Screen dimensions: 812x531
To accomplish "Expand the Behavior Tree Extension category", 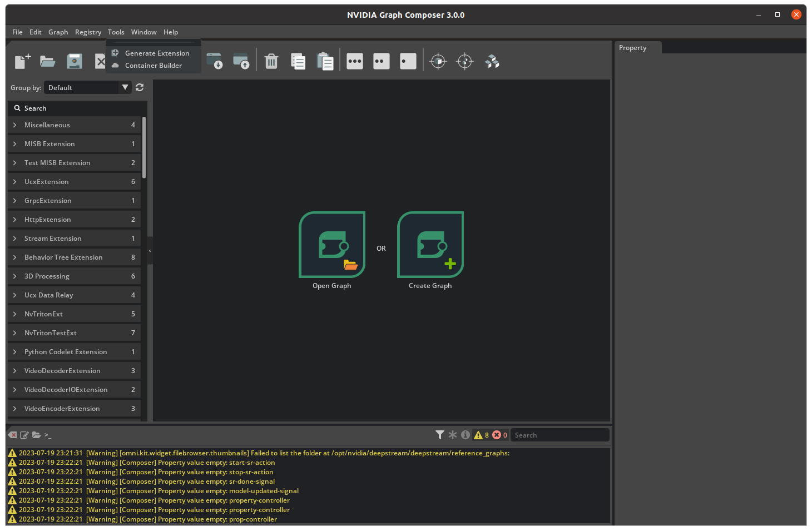I will coord(75,257).
